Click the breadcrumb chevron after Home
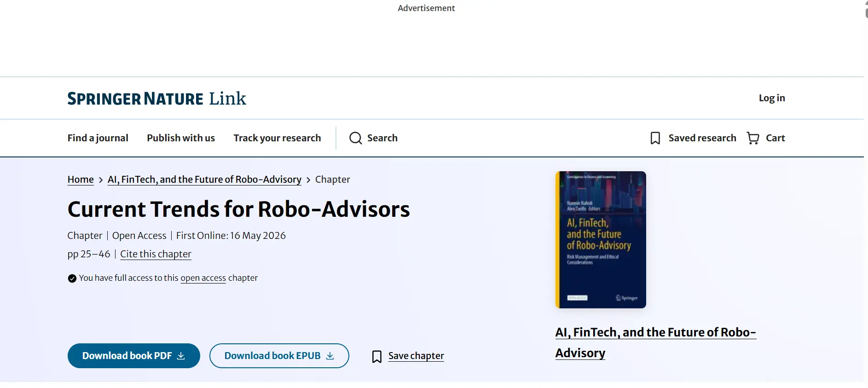The width and height of the screenshot is (868, 388). tap(101, 180)
